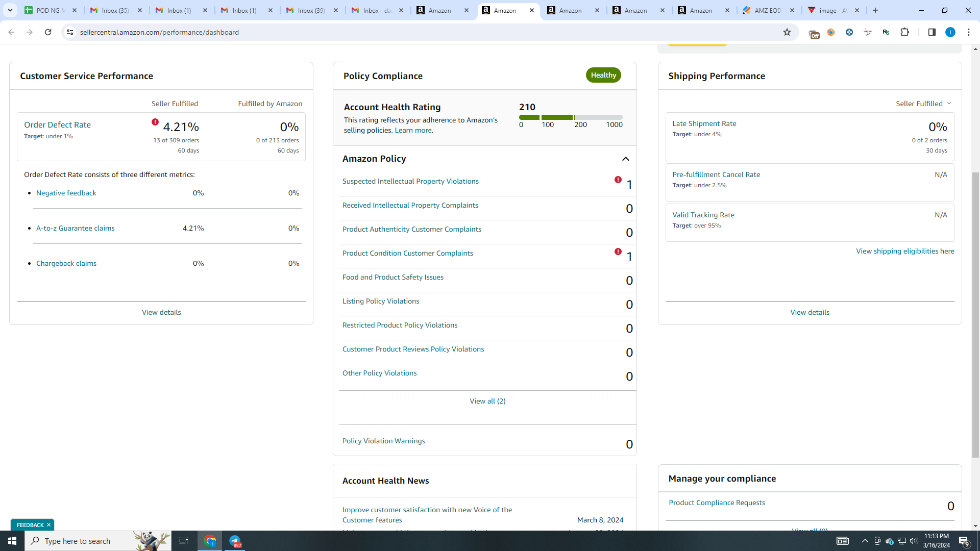Open A-to-z Guarantee claims link

(x=75, y=228)
